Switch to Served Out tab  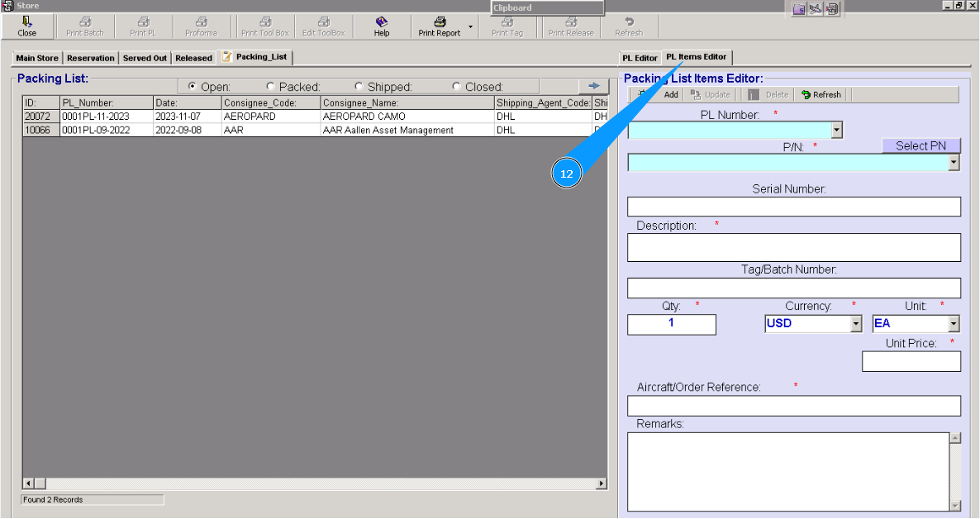[x=145, y=58]
